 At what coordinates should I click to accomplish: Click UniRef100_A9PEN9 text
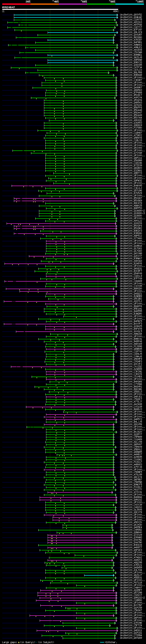131,60
